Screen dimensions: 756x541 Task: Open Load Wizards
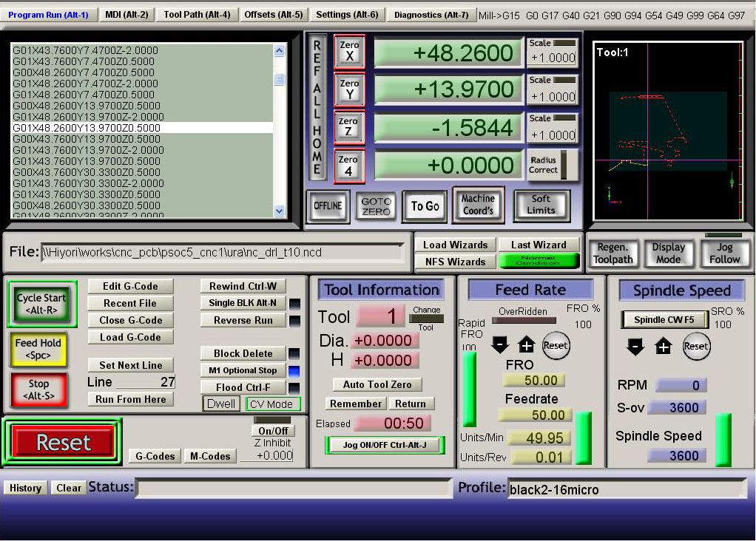point(455,245)
